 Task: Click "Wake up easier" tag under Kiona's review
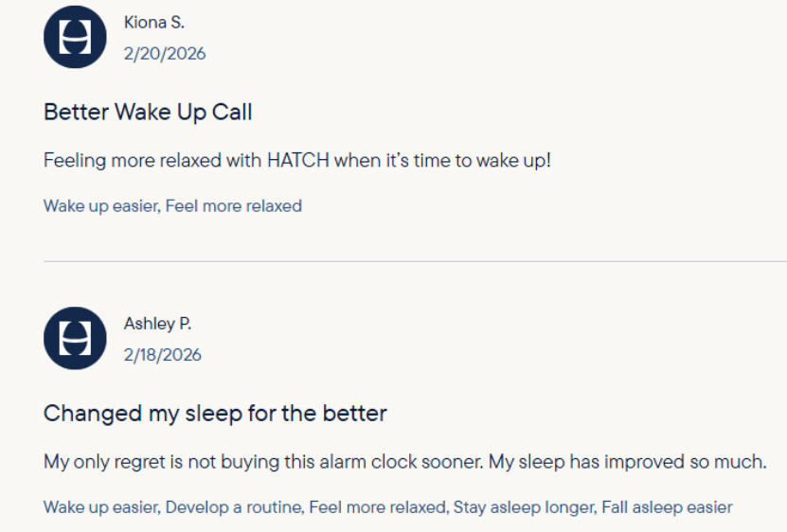(100, 205)
